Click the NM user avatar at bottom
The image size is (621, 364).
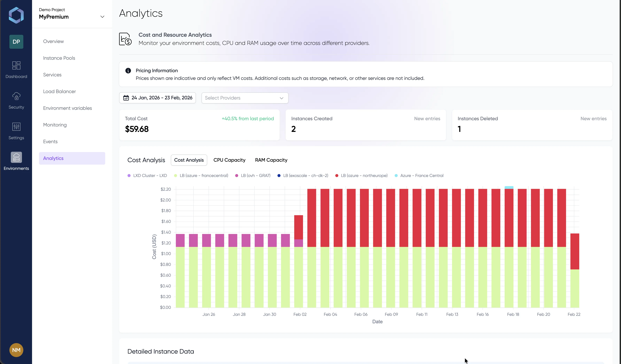pyautogui.click(x=16, y=350)
